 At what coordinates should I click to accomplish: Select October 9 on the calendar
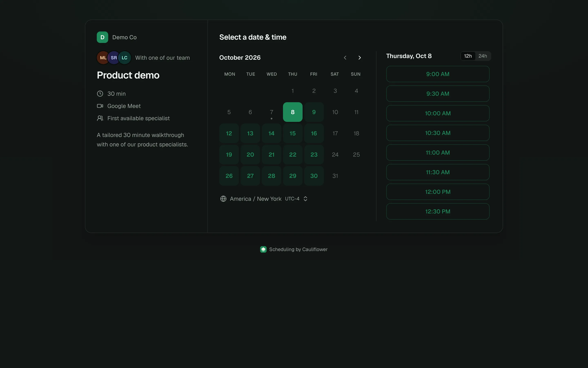pyautogui.click(x=314, y=112)
